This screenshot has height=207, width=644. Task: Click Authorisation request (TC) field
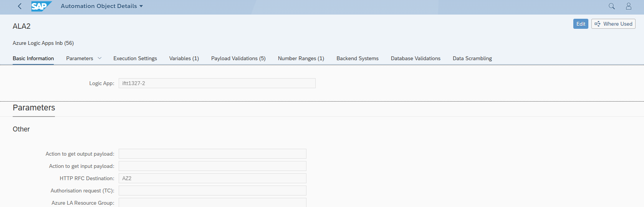point(212,191)
